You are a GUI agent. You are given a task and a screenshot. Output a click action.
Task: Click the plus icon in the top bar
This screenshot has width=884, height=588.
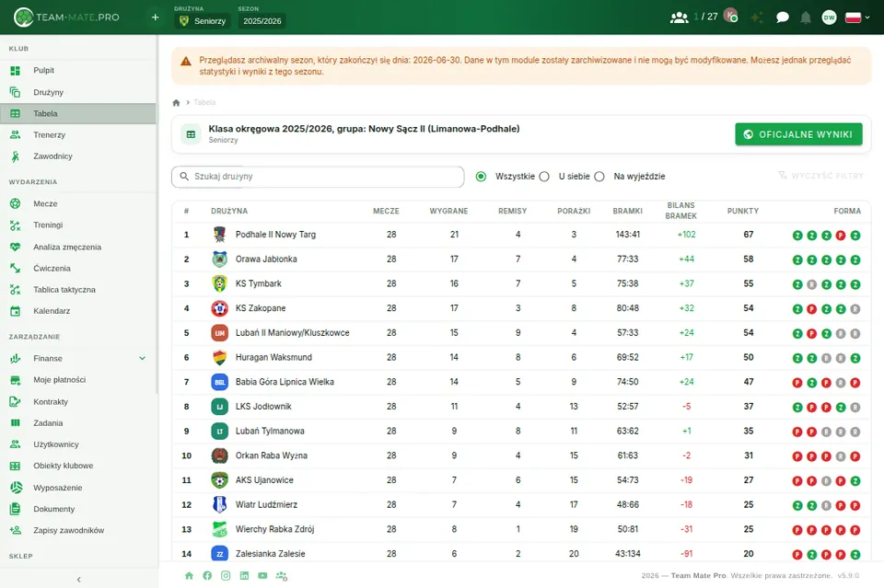[155, 17]
